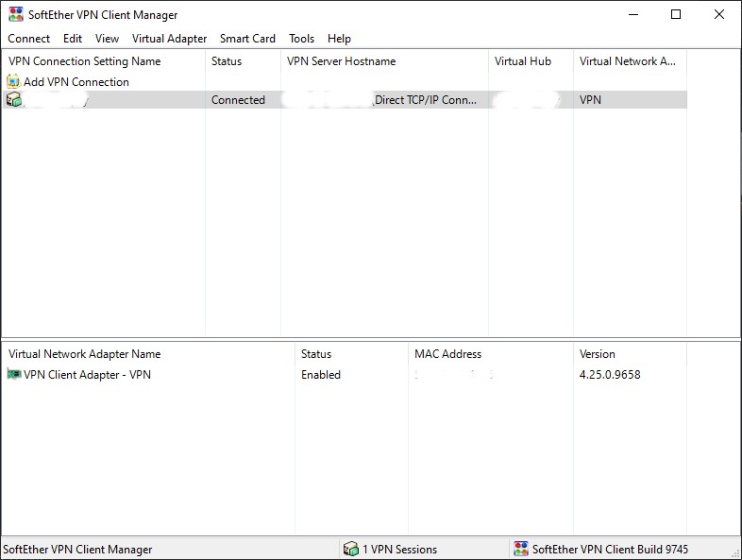Open the Virtual Adapter menu
Viewport: 742px width, 560px height.
coord(169,39)
